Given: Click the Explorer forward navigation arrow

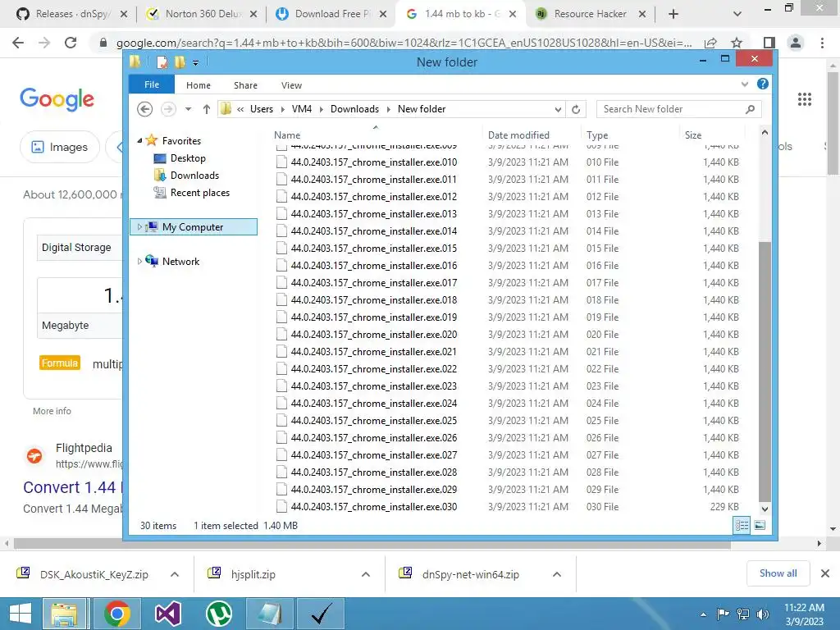Looking at the screenshot, I should tap(168, 109).
